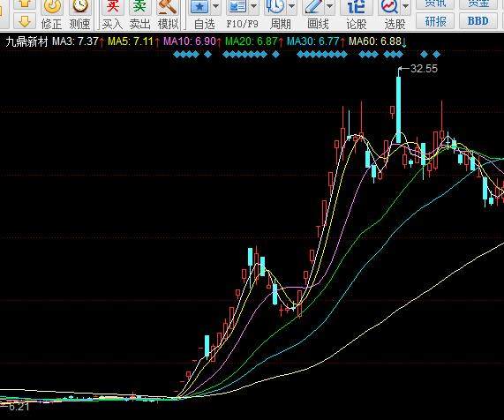Click the 自选 favorites star icon
This screenshot has width=504, height=420.
tap(199, 7)
